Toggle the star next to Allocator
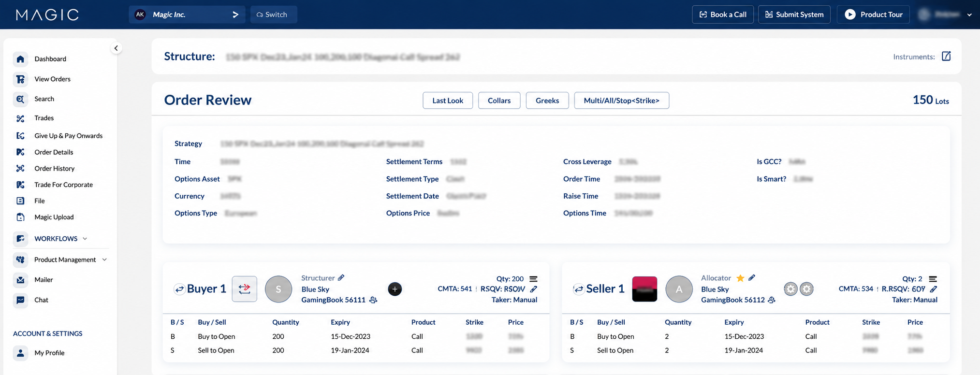This screenshot has width=980, height=375. pyautogui.click(x=740, y=278)
